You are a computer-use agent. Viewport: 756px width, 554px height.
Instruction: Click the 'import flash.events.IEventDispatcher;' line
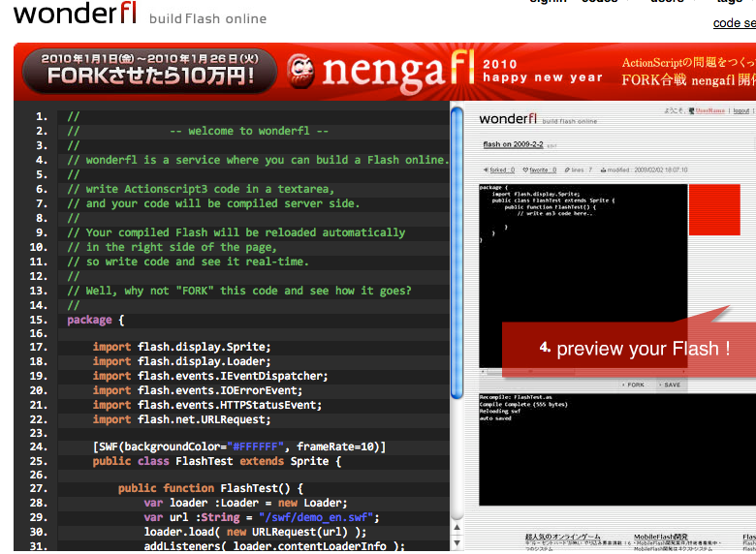tap(210, 376)
